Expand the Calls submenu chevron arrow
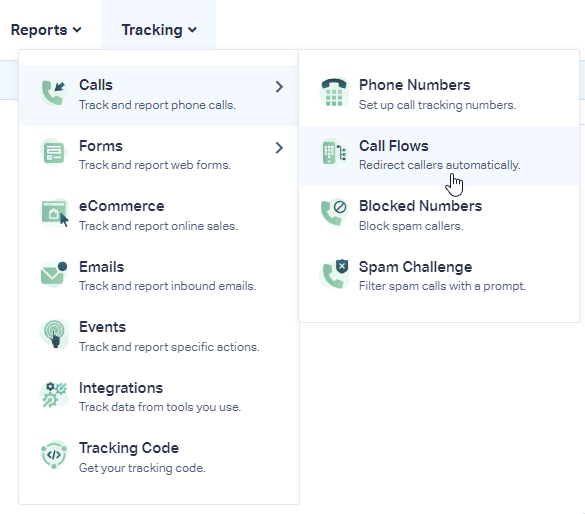Viewport: 585px width, 514px height. (x=279, y=87)
